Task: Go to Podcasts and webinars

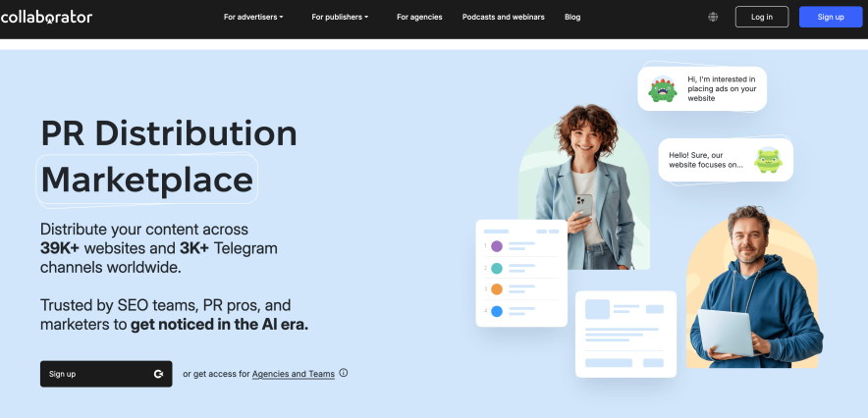Action: pos(504,17)
